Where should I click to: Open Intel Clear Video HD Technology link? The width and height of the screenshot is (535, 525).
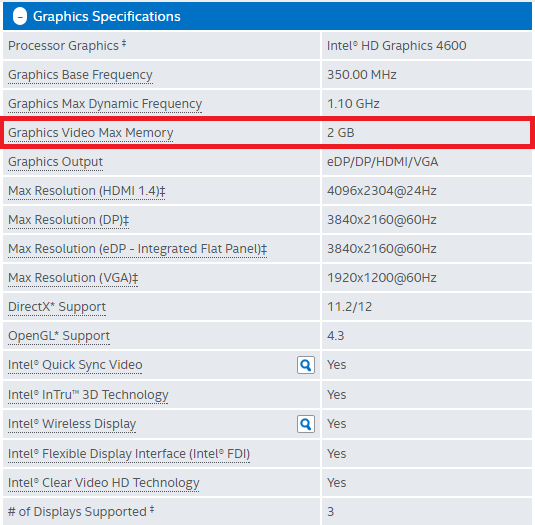pos(104,483)
